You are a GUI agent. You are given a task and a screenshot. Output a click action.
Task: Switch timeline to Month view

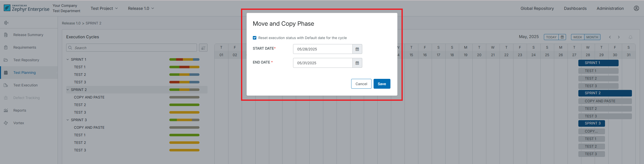tap(592, 37)
